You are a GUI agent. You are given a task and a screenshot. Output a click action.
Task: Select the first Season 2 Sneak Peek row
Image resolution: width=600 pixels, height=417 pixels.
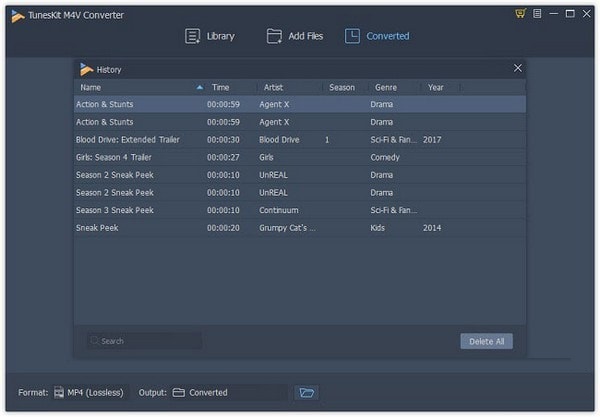[300, 175]
